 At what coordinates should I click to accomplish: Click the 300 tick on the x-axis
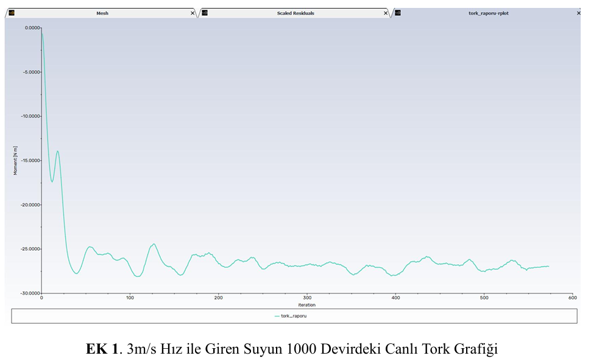[x=306, y=298]
